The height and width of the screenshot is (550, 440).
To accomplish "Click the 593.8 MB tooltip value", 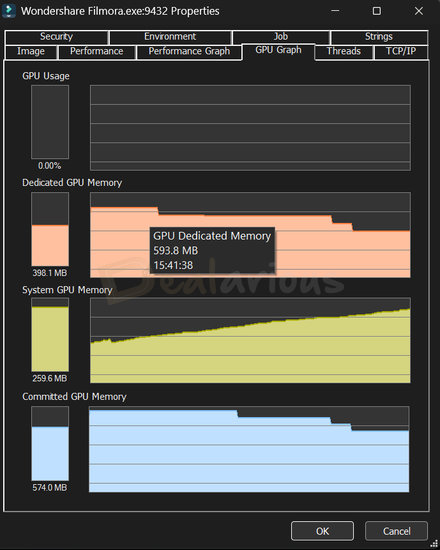I will point(176,250).
